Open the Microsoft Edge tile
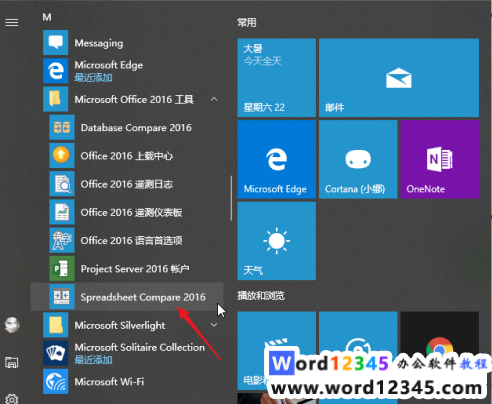The height and width of the screenshot is (404, 492). pos(277,159)
